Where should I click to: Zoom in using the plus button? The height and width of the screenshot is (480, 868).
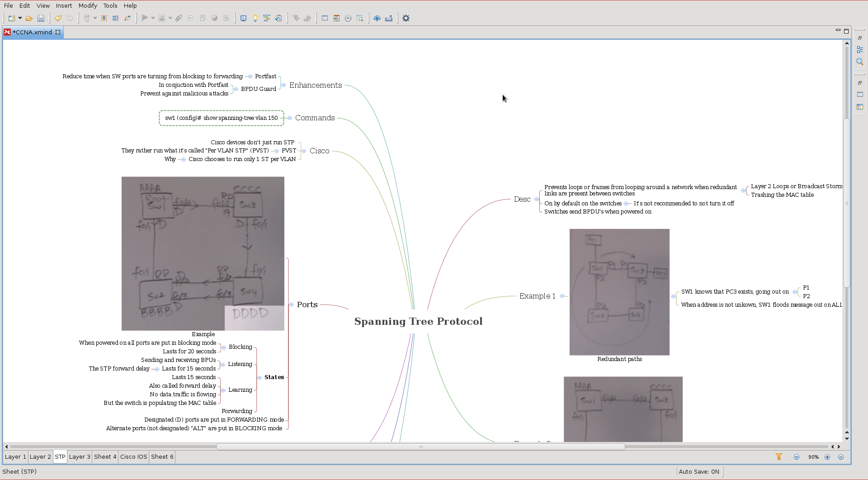(x=827, y=457)
